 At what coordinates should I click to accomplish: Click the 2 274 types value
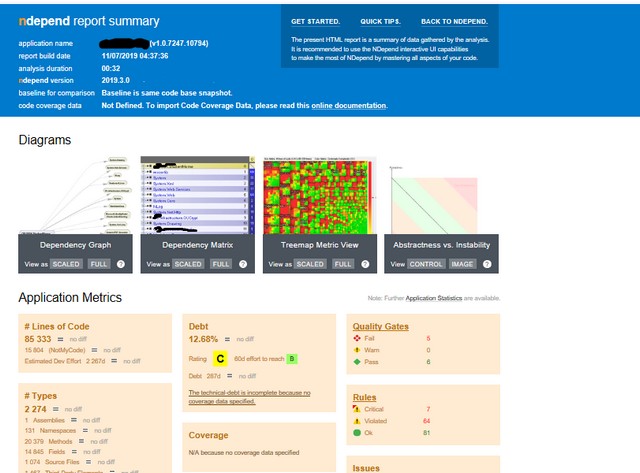pos(36,409)
